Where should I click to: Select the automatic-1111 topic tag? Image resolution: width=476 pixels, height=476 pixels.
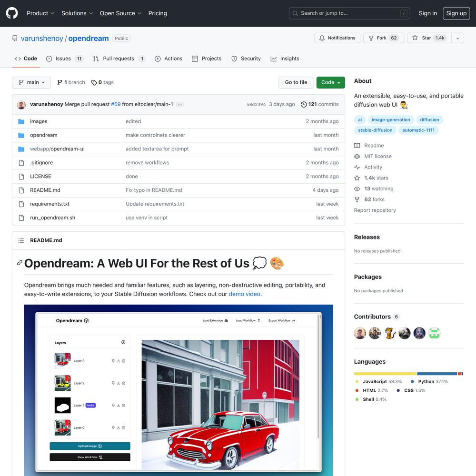click(x=418, y=130)
